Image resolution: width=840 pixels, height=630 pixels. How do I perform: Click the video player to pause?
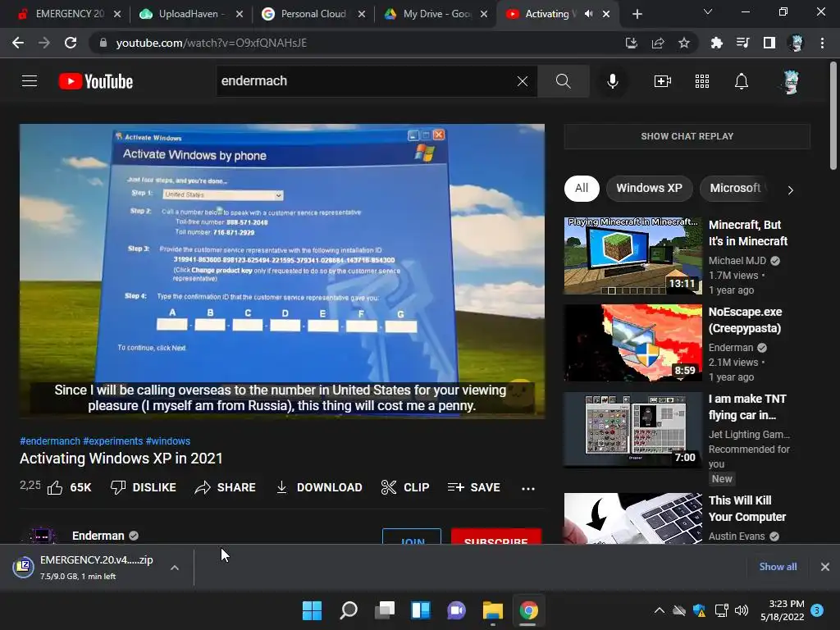[x=282, y=271]
